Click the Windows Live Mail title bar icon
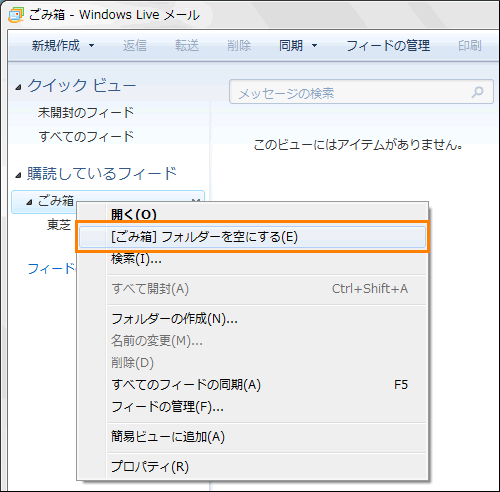 [16, 15]
